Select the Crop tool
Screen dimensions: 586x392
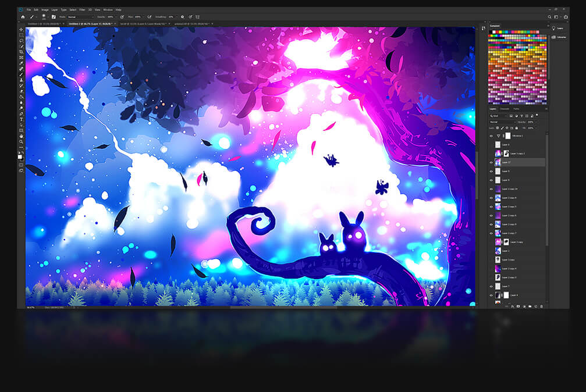click(x=22, y=52)
